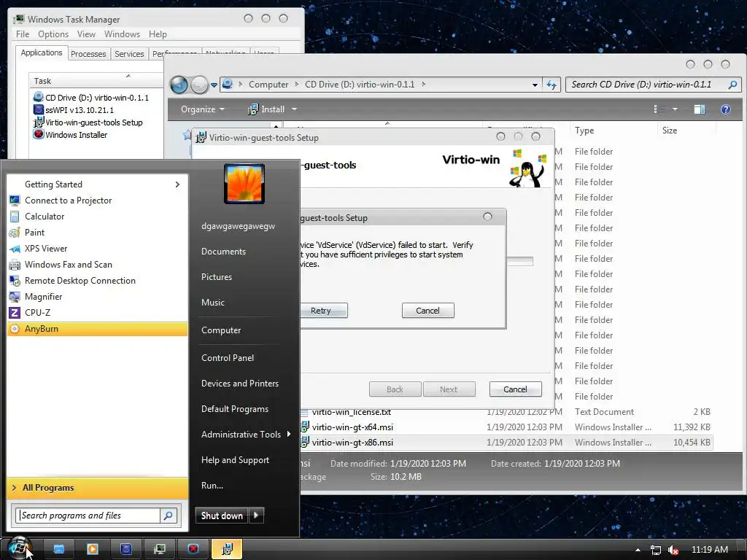Click Explorer Back navigation button
The image size is (747, 560).
(179, 85)
